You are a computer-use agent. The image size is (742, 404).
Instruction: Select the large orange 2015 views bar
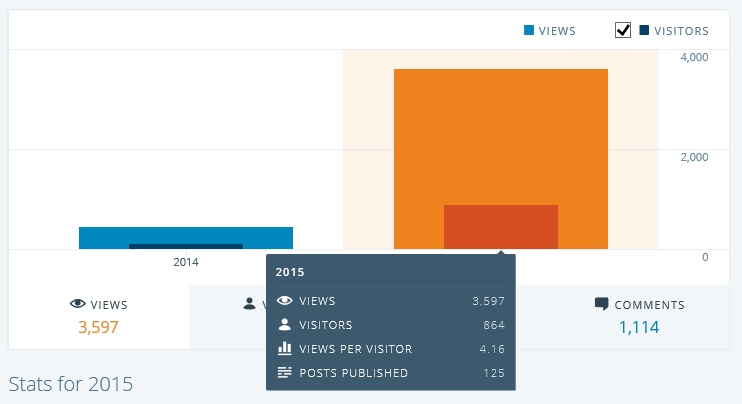[500, 130]
